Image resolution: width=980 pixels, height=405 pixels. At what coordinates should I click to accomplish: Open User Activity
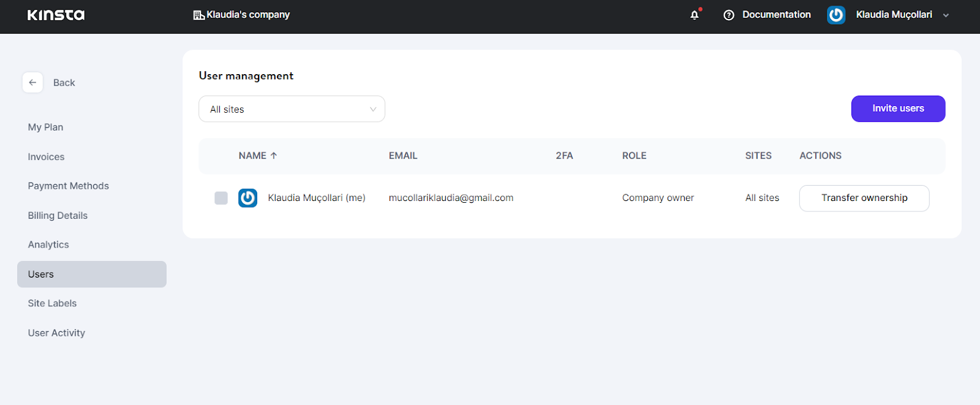click(56, 333)
